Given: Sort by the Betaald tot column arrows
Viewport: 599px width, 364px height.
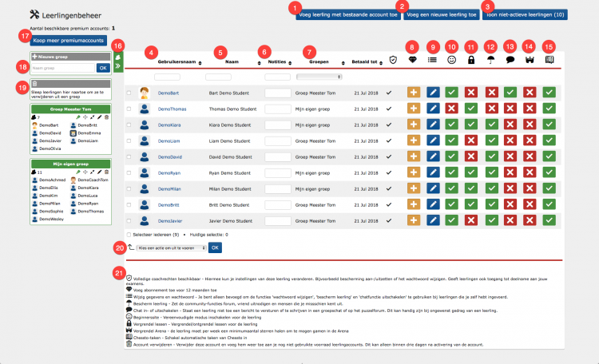Looking at the screenshot, I should (x=381, y=63).
